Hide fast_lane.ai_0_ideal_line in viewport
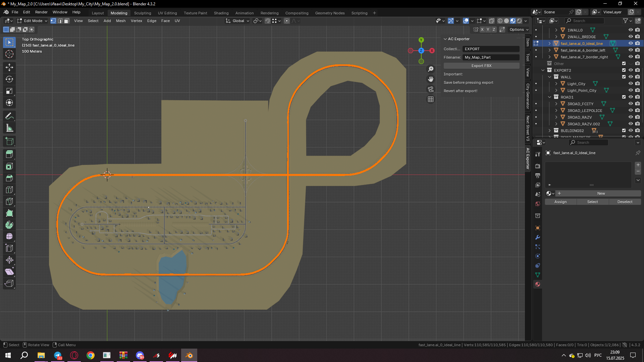Image resolution: width=644 pixels, height=362 pixels. tap(631, 43)
